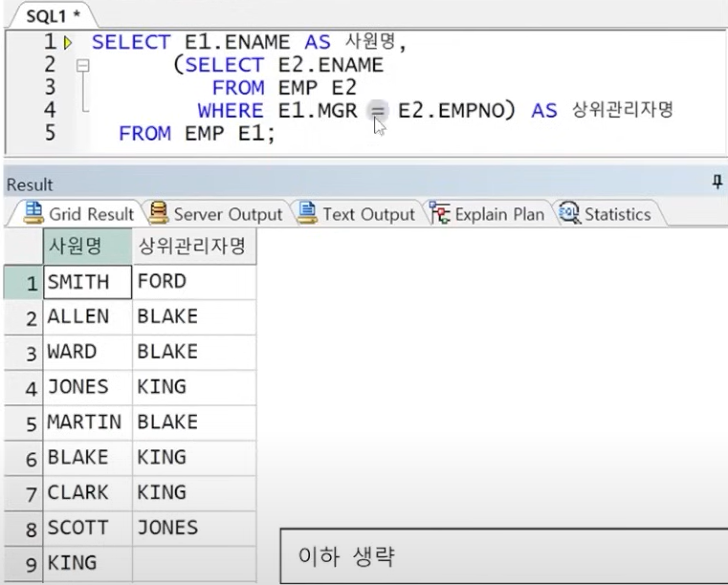Click the Server Output database icon
This screenshot has width=728, height=585.
pyautogui.click(x=158, y=213)
